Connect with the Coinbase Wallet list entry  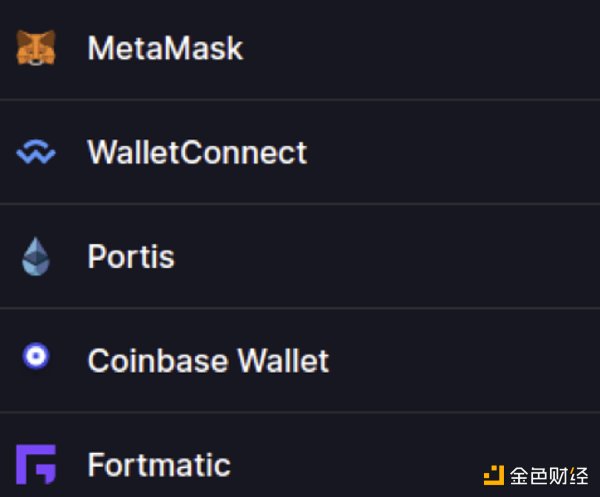300,360
